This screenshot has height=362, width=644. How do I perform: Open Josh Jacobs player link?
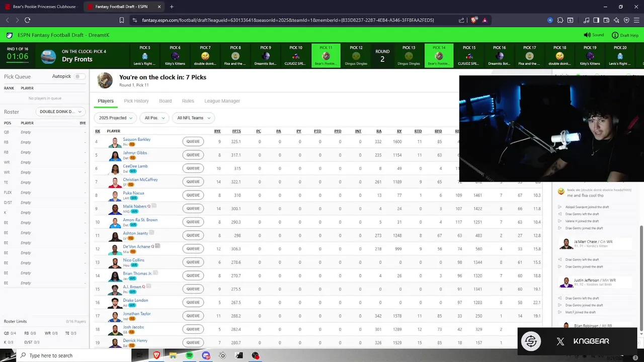point(133,327)
